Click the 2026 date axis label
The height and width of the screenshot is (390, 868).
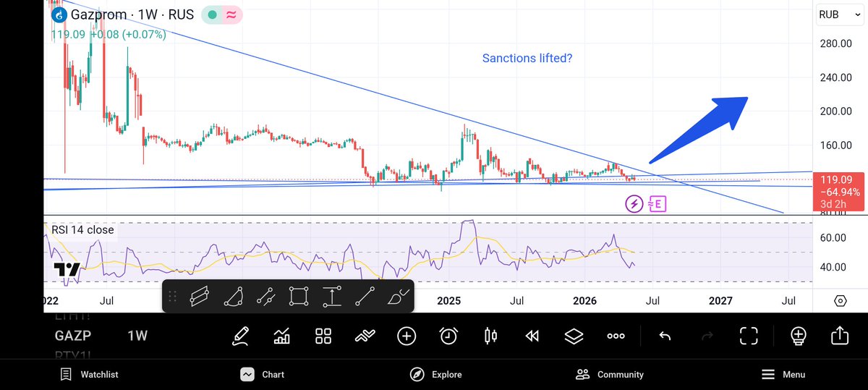click(x=584, y=300)
